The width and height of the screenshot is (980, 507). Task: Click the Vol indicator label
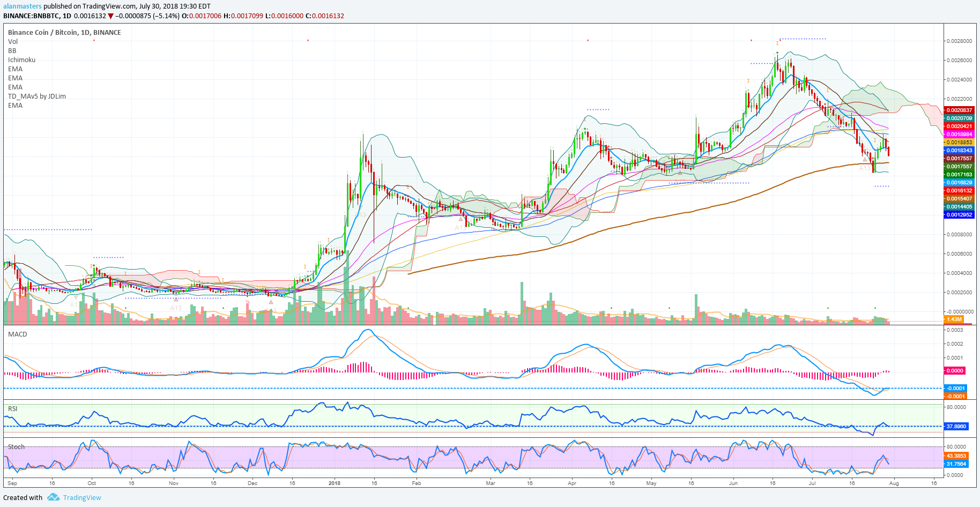tap(13, 41)
